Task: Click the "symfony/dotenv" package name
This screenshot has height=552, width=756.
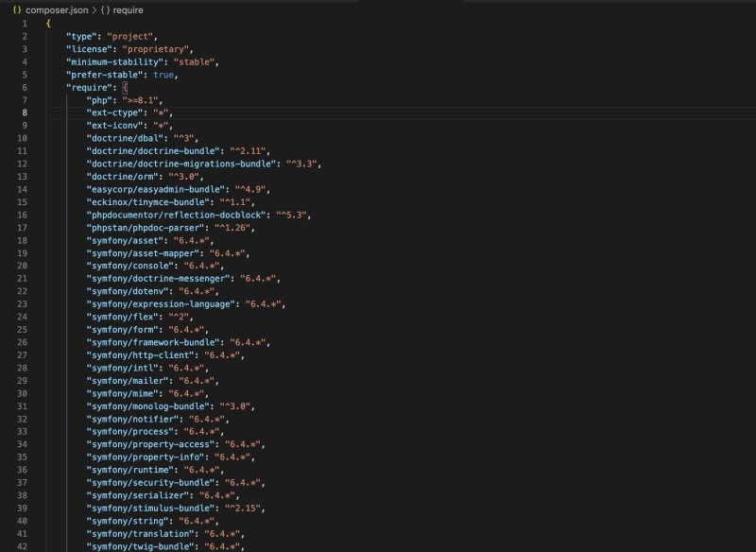Action: pos(128,291)
